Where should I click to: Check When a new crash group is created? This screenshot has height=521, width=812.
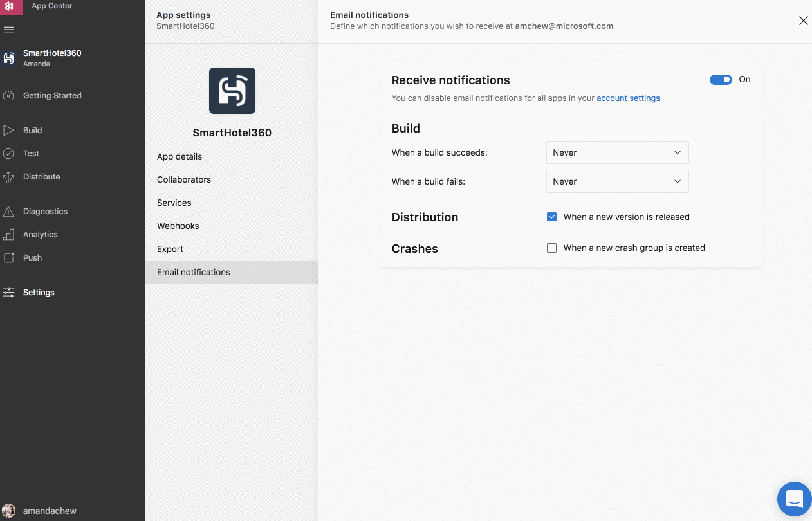click(x=551, y=248)
